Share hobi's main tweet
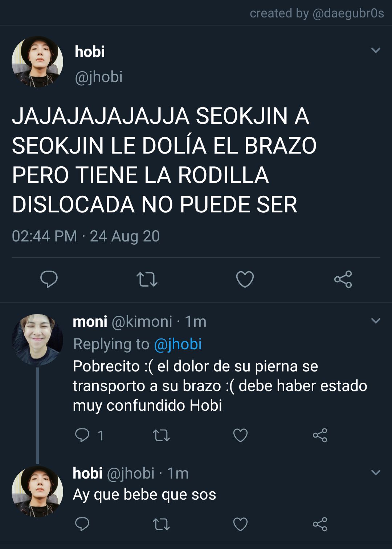 343,279
